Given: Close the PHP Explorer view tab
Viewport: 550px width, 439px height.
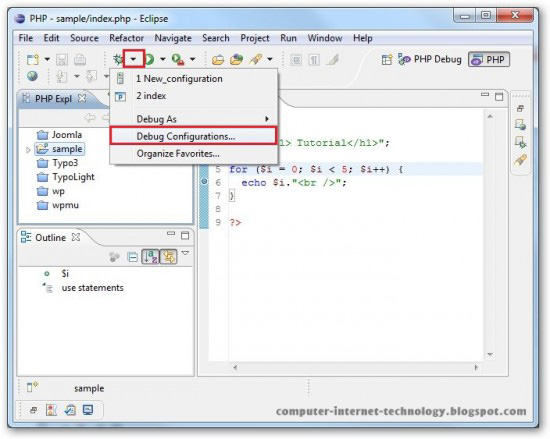Looking at the screenshot, I should 82,98.
